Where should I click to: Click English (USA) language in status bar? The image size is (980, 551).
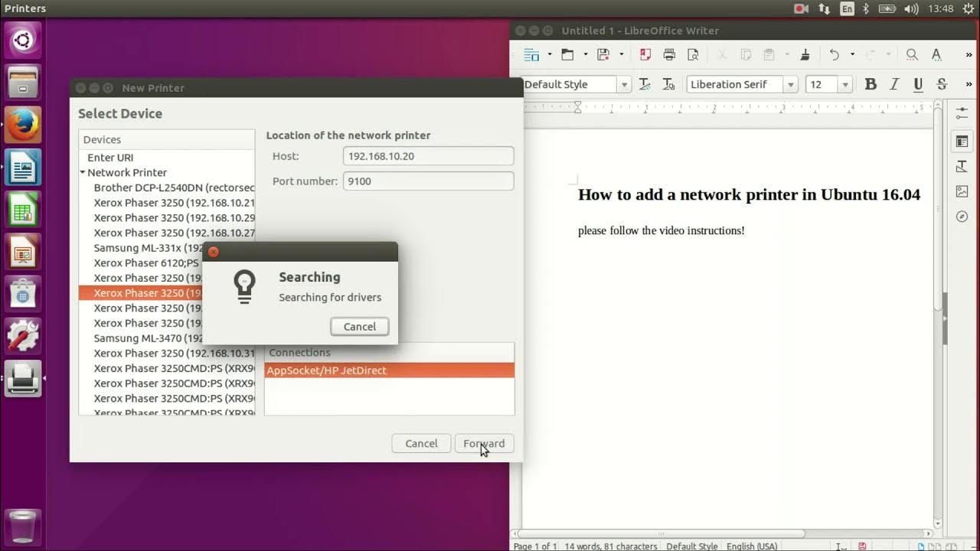tap(751, 546)
